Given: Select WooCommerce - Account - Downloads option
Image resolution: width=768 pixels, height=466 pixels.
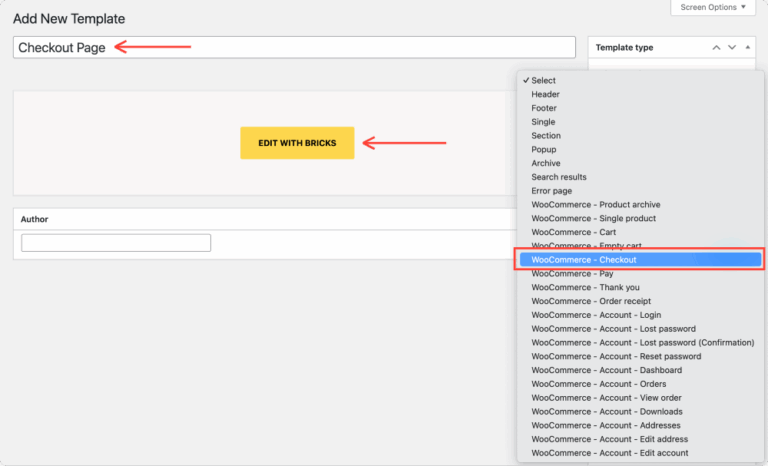Looking at the screenshot, I should [641, 412].
